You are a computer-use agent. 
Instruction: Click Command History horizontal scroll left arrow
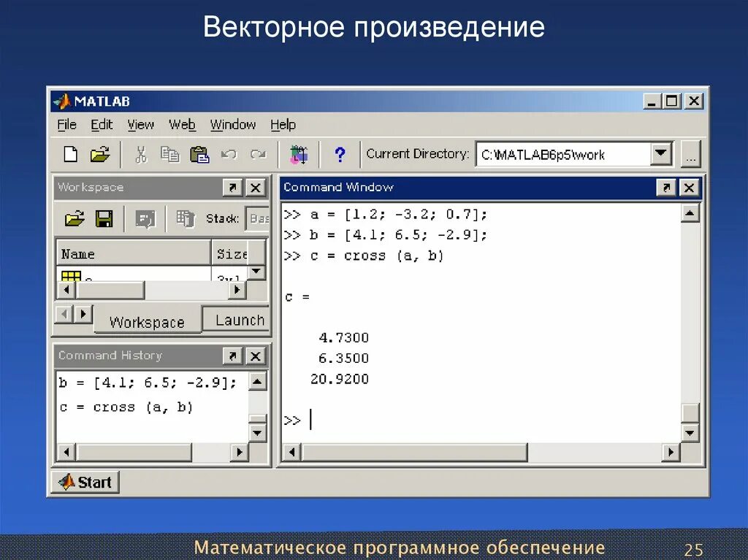(66, 452)
